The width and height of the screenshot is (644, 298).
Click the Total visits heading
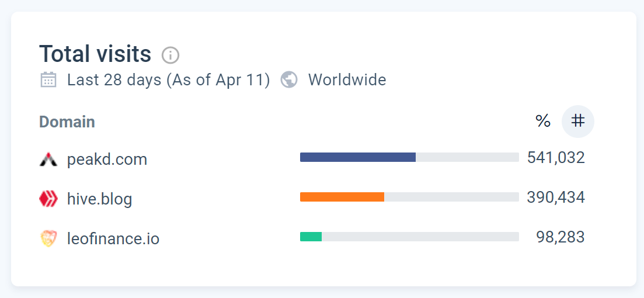pos(95,54)
